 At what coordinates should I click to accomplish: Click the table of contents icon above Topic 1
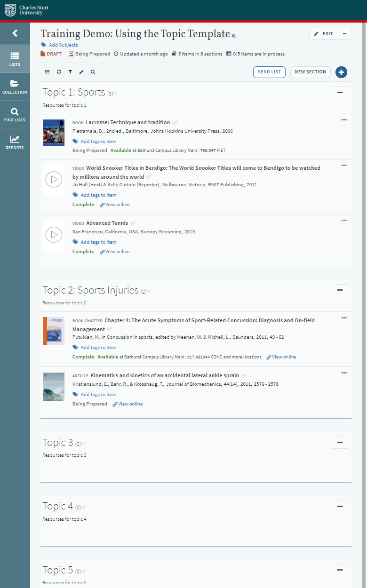click(47, 72)
